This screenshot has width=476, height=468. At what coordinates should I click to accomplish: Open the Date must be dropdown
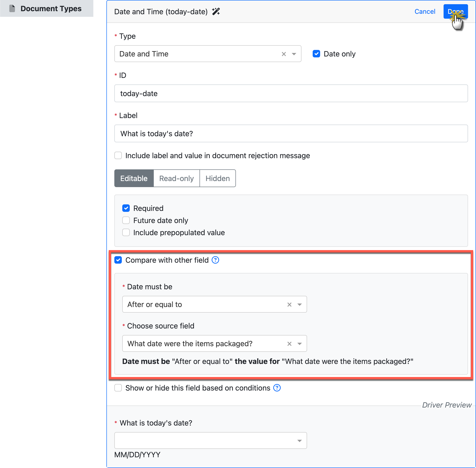tap(299, 305)
